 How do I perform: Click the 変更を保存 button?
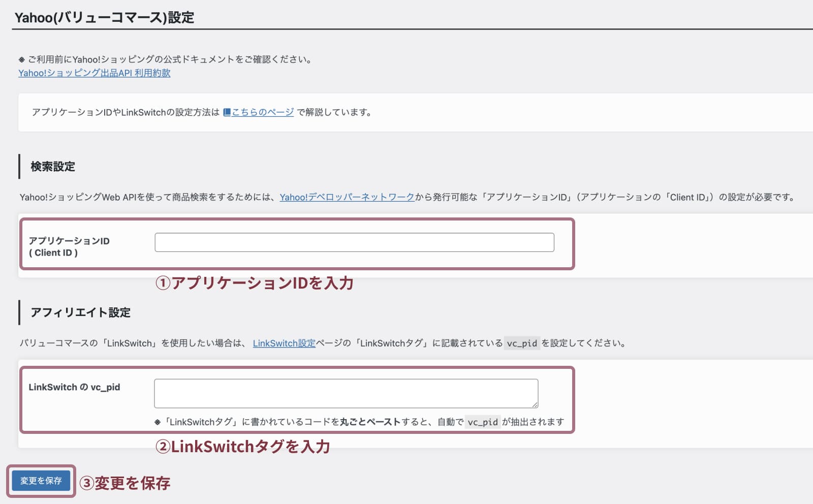click(41, 481)
